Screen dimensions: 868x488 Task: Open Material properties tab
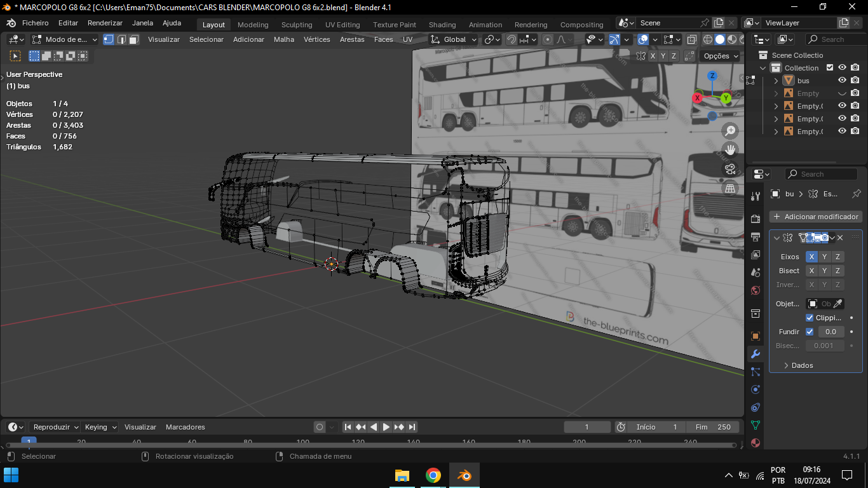tap(756, 443)
